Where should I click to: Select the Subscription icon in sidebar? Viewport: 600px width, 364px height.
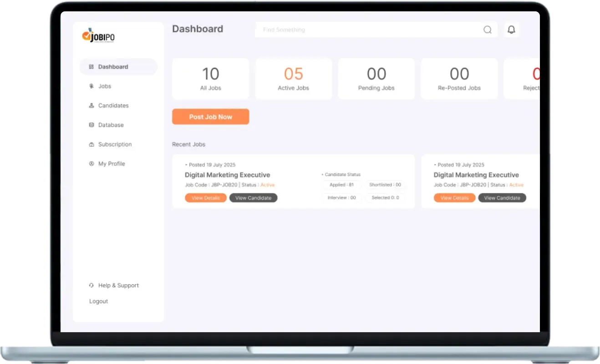click(x=91, y=144)
